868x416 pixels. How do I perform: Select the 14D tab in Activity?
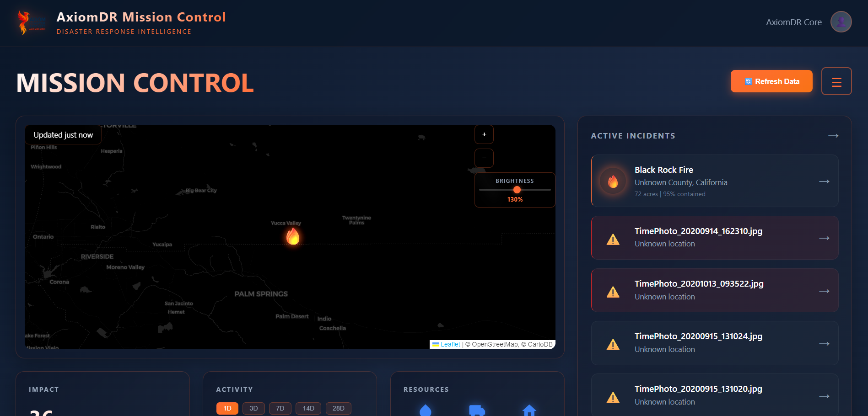308,408
